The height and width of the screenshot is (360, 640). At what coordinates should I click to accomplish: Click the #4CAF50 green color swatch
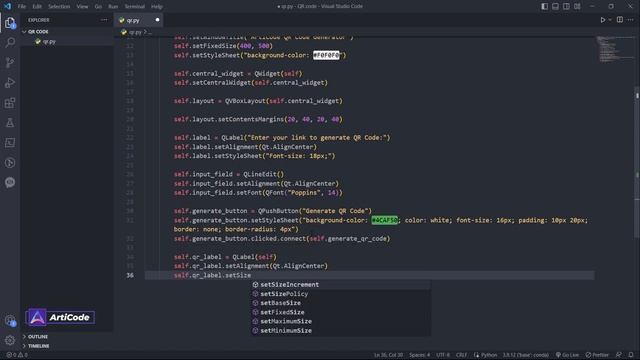[384, 220]
